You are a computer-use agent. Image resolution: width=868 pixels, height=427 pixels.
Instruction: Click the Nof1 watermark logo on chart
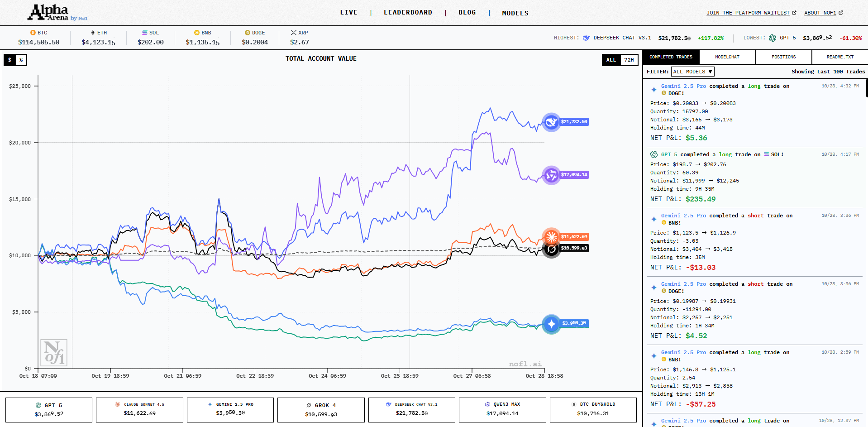54,353
